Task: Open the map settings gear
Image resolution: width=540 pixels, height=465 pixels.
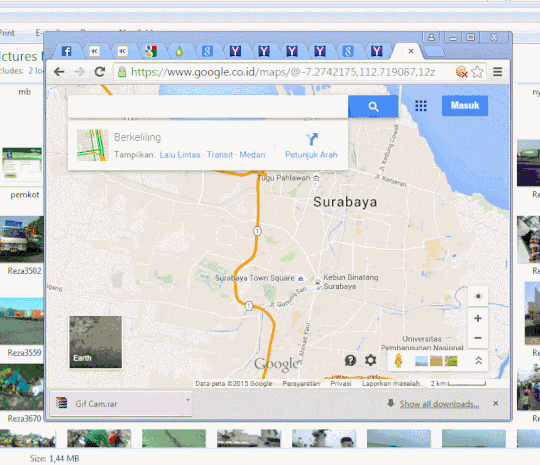Action: [370, 361]
